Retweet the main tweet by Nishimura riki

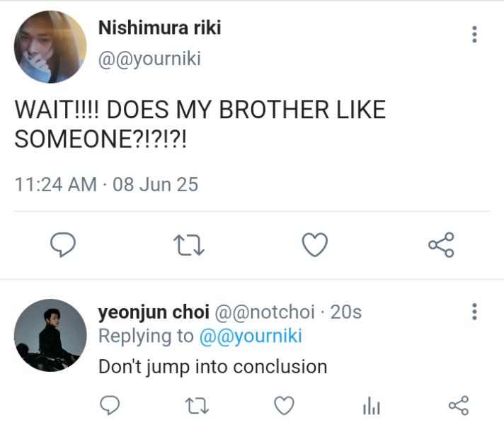tap(189, 245)
